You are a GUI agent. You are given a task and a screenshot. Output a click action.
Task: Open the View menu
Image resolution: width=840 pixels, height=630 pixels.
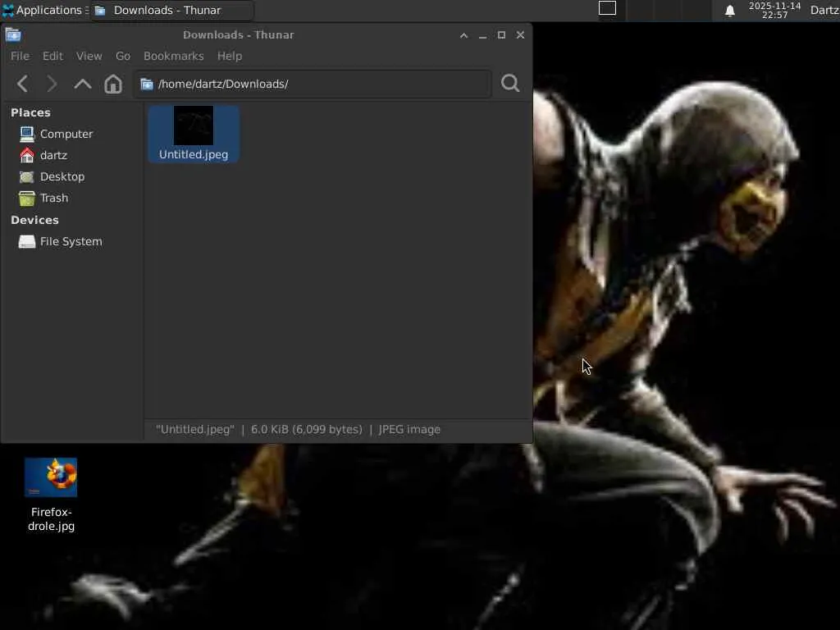[89, 57]
